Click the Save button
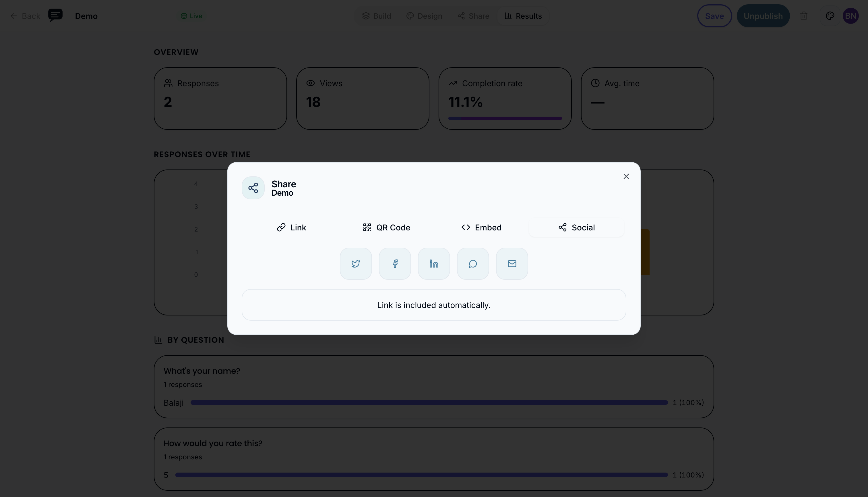Screen dimensions: 868x497 coord(714,16)
